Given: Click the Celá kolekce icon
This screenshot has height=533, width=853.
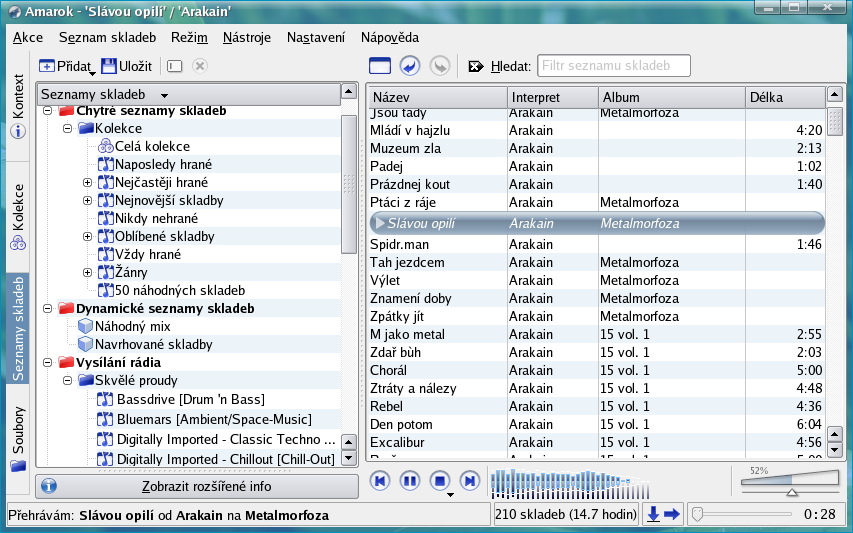Looking at the screenshot, I should pos(106,146).
